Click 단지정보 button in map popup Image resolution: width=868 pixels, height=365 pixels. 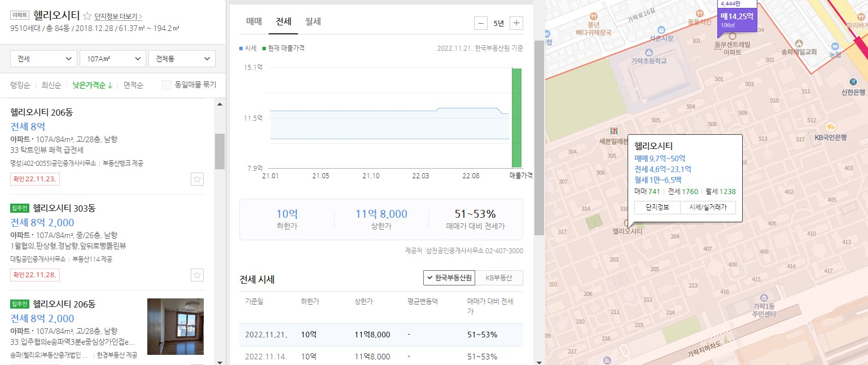coord(657,207)
